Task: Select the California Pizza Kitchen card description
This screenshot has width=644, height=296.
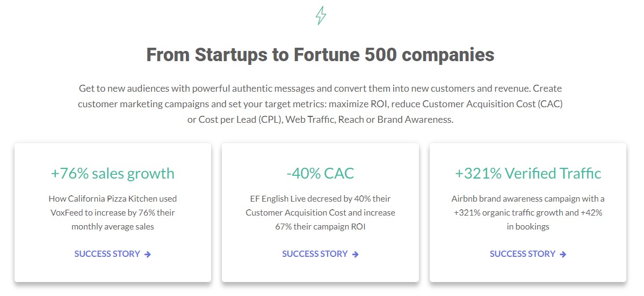Action: click(x=113, y=213)
